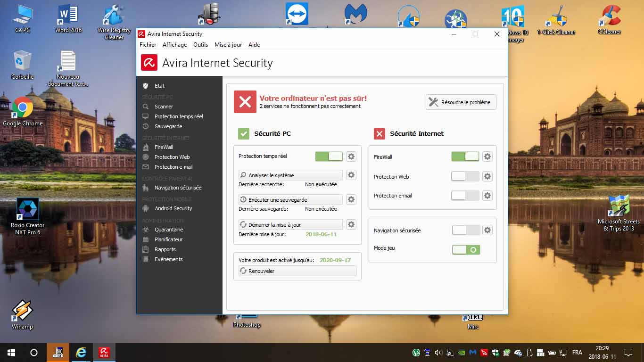Open the Outils menu
This screenshot has width=644, height=362.
[200, 45]
